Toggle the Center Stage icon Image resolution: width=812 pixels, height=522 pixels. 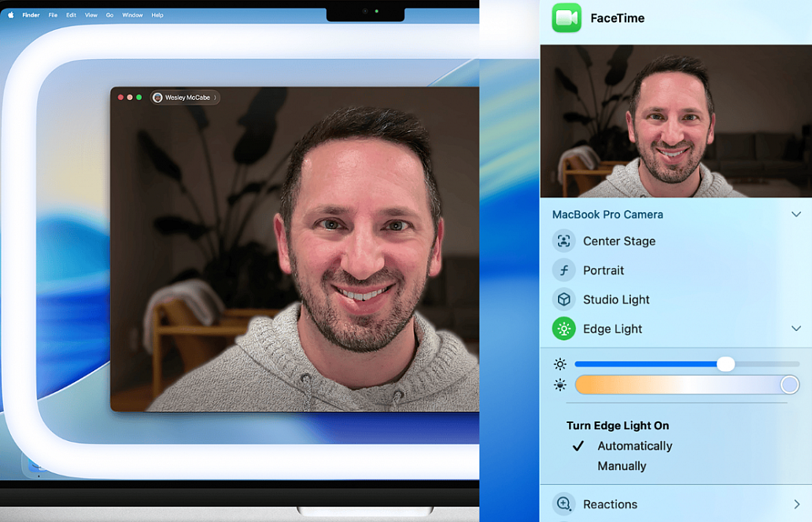coord(563,241)
